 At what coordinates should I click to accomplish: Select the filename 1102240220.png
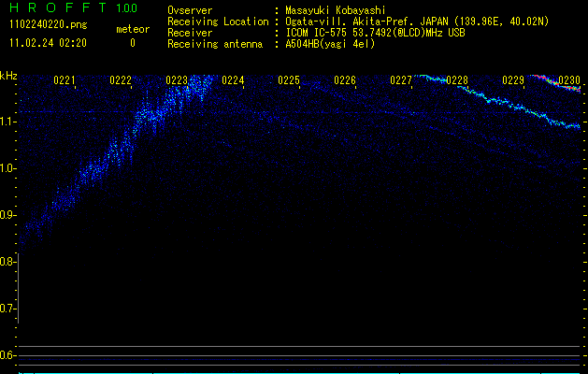49,24
